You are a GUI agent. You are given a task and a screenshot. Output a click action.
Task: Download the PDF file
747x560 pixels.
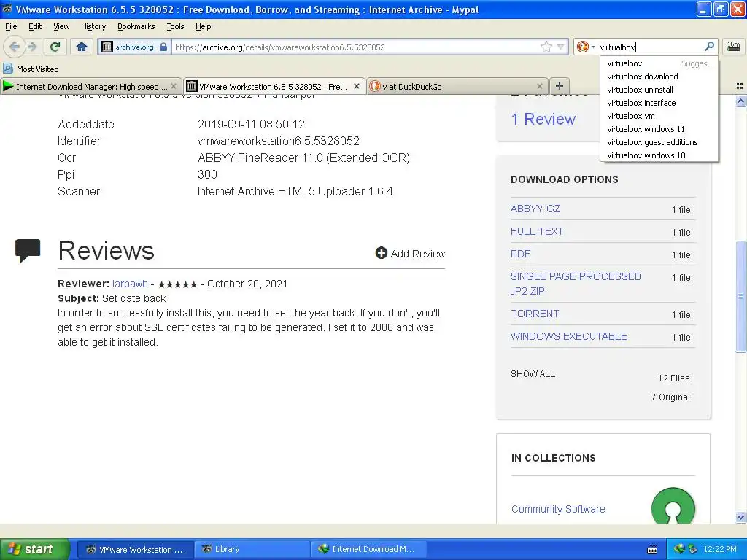coord(520,254)
